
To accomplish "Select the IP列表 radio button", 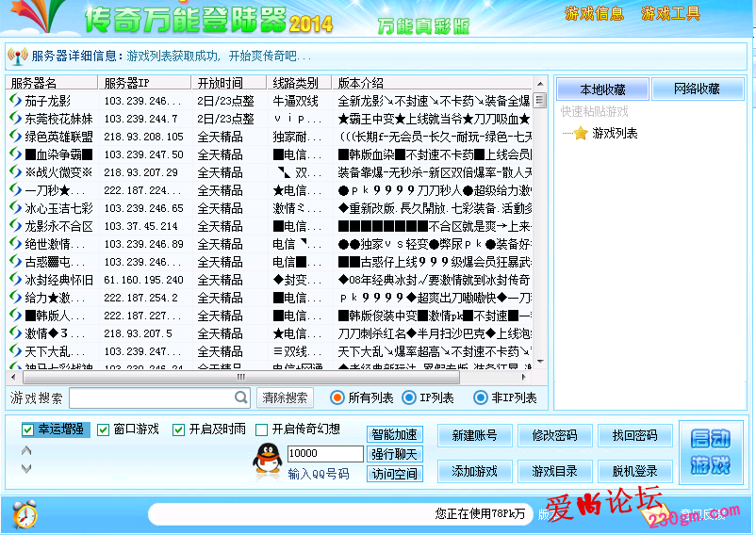I will (409, 397).
